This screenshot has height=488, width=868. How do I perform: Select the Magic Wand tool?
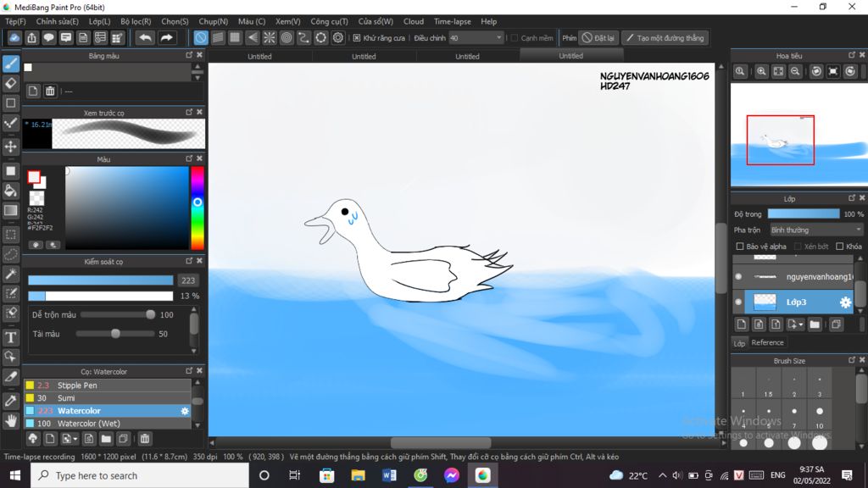click(10, 274)
